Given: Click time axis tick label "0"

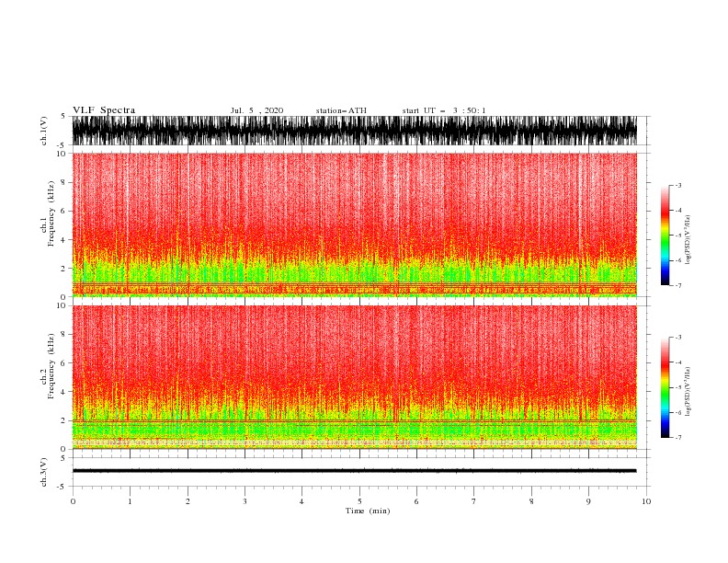Looking at the screenshot, I should (x=73, y=501).
